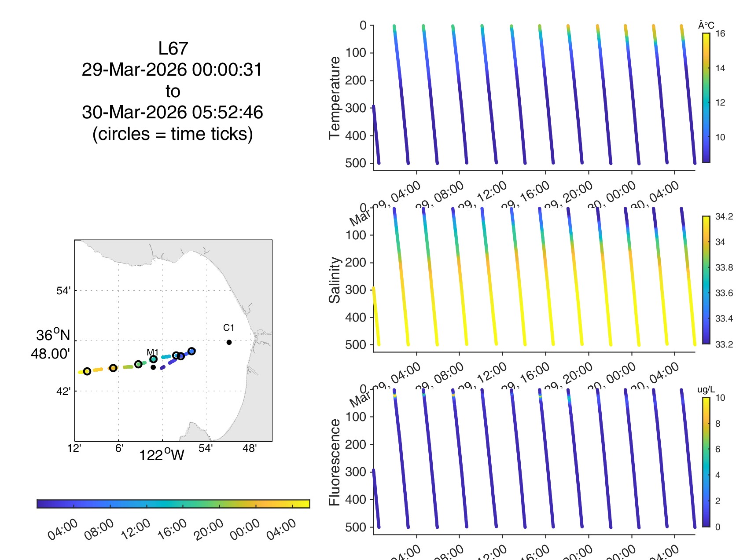The width and height of the screenshot is (747, 560).
Task: Click the C1 station black dot on map
Action: tap(229, 342)
